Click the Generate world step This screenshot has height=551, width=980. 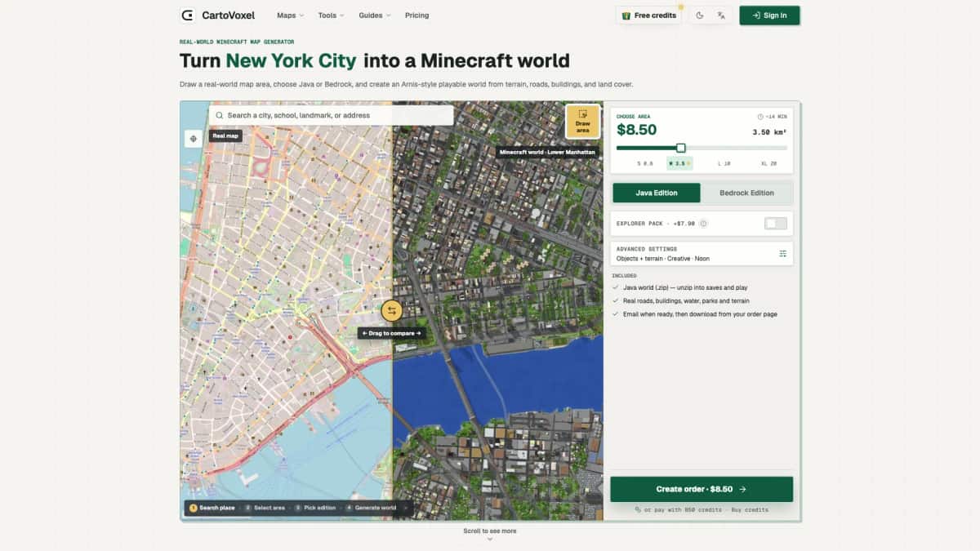tap(371, 508)
